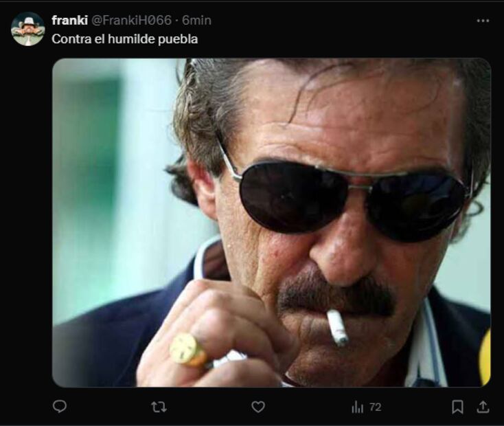Click the share upload arrow icon
The image size is (504, 426).
(483, 407)
